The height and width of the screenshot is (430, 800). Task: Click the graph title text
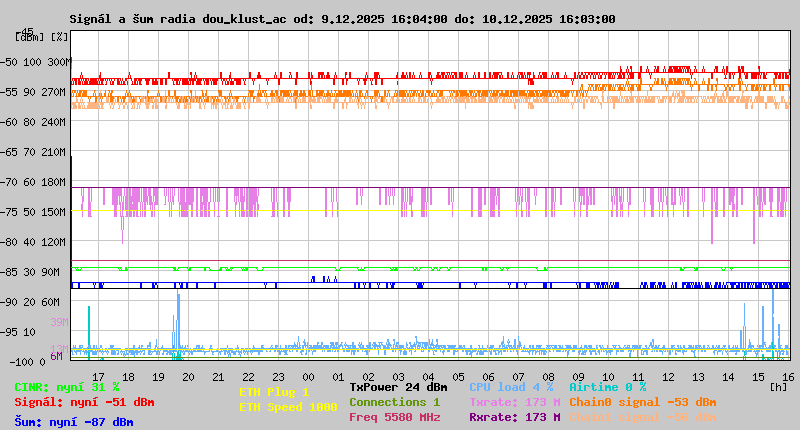pyautogui.click(x=342, y=19)
